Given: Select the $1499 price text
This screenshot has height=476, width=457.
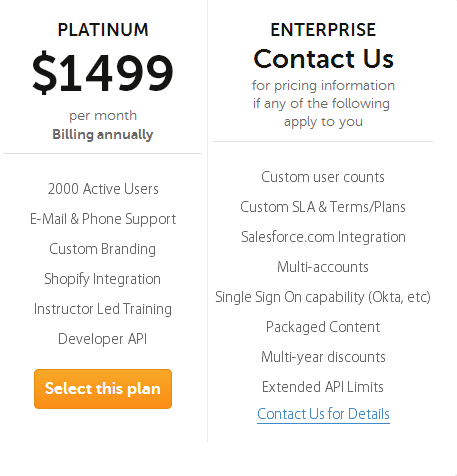Looking at the screenshot, I should 103,72.
